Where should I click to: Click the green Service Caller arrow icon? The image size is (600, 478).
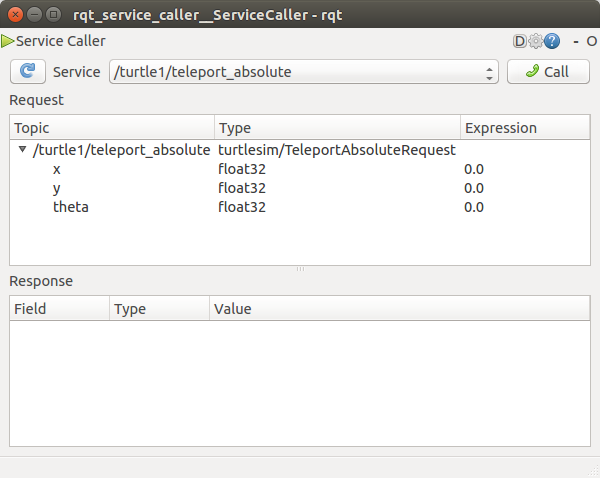[8, 41]
